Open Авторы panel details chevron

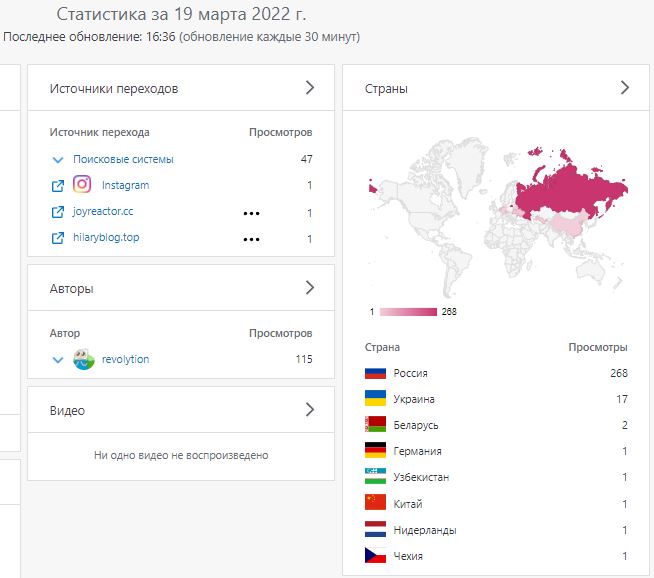tap(310, 288)
